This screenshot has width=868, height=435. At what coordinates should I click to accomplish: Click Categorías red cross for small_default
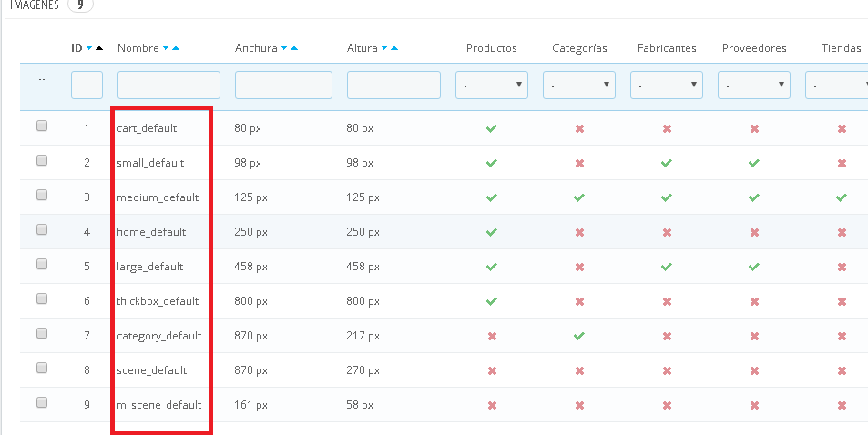579,163
